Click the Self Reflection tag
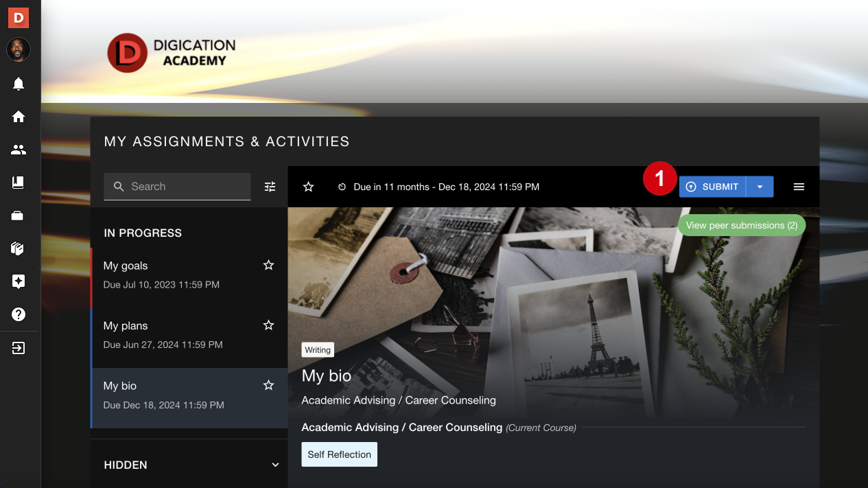Image resolution: width=868 pixels, height=488 pixels. click(339, 454)
